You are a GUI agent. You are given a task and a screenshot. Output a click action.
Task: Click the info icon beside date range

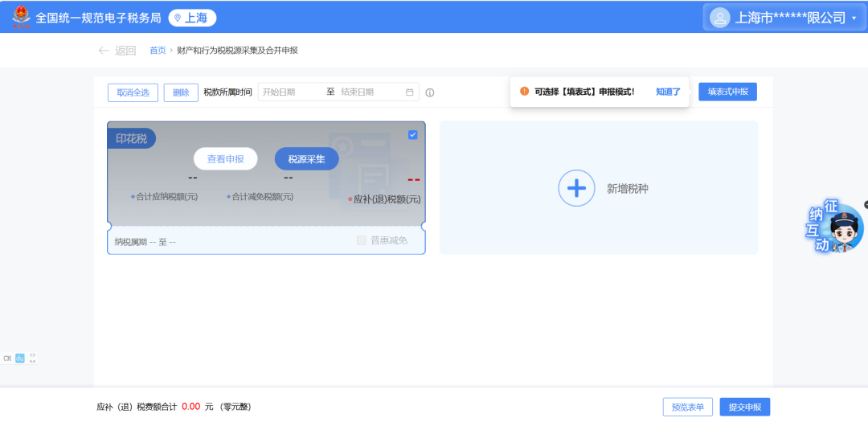pos(430,92)
